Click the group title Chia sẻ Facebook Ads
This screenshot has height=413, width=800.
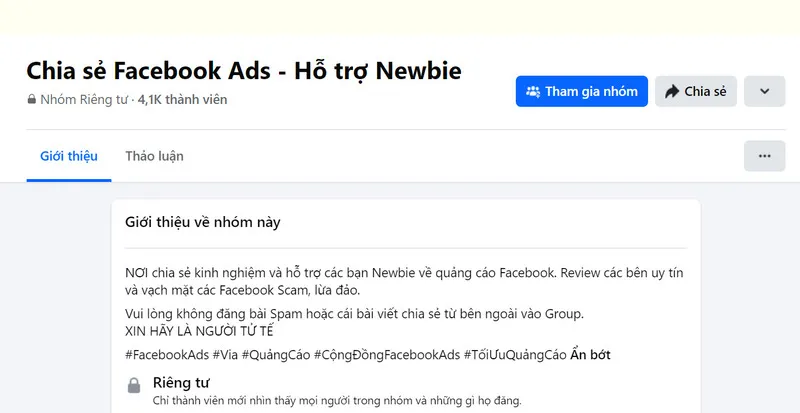point(244,70)
